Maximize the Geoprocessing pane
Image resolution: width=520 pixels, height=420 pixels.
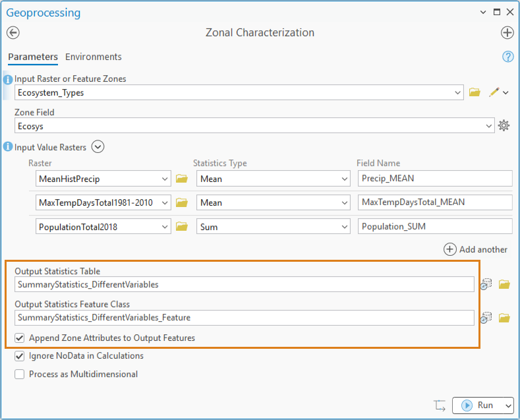[497, 13]
